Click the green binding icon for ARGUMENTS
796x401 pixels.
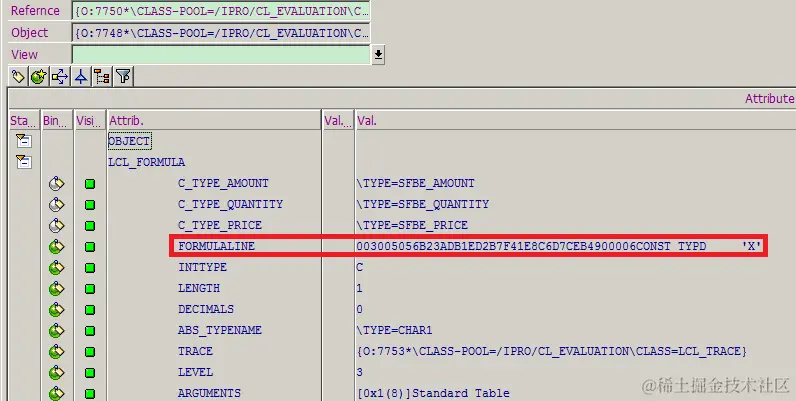[x=56, y=393]
